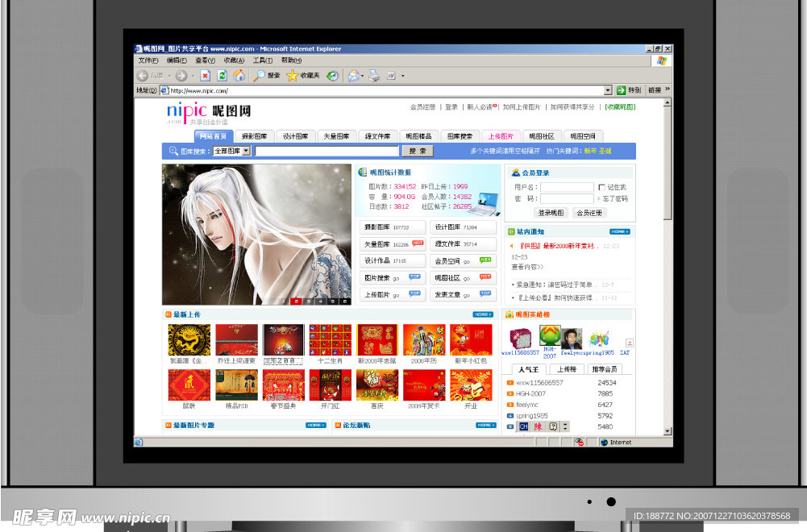Click the green 转到 go arrow
This screenshot has height=532, width=807.
[x=622, y=90]
